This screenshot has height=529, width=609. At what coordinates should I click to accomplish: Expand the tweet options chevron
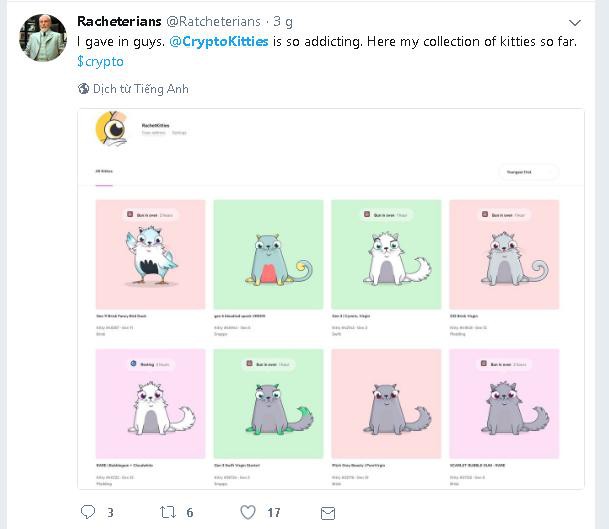click(574, 22)
